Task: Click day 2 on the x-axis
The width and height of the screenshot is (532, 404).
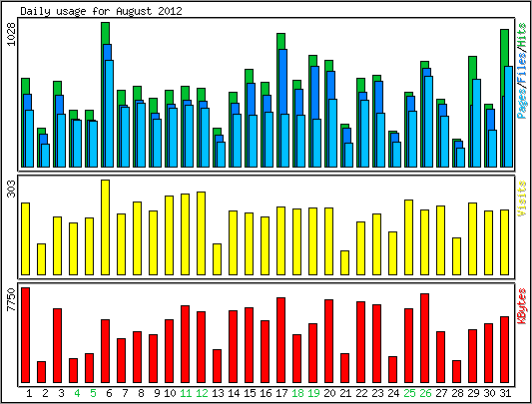Action: pos(45,393)
